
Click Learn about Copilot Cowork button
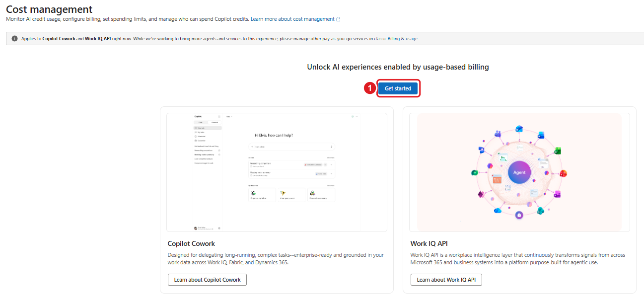[x=207, y=280]
